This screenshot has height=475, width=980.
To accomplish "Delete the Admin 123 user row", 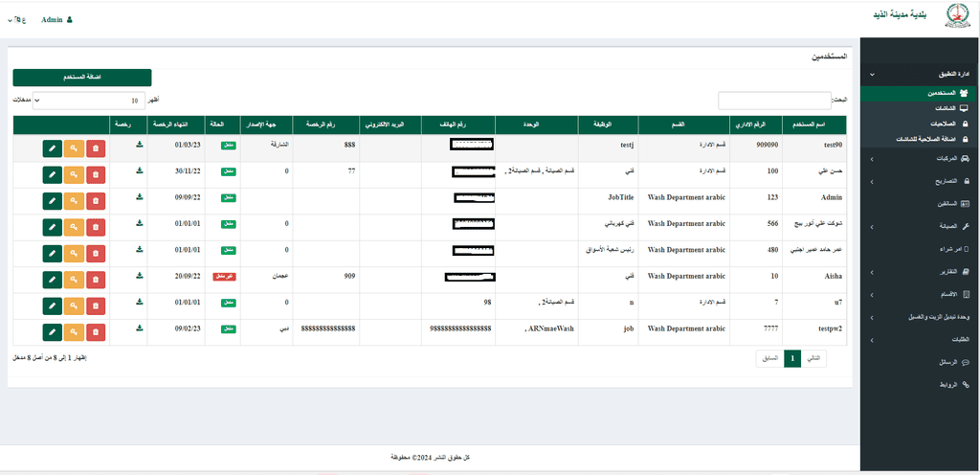I will click(x=96, y=201).
